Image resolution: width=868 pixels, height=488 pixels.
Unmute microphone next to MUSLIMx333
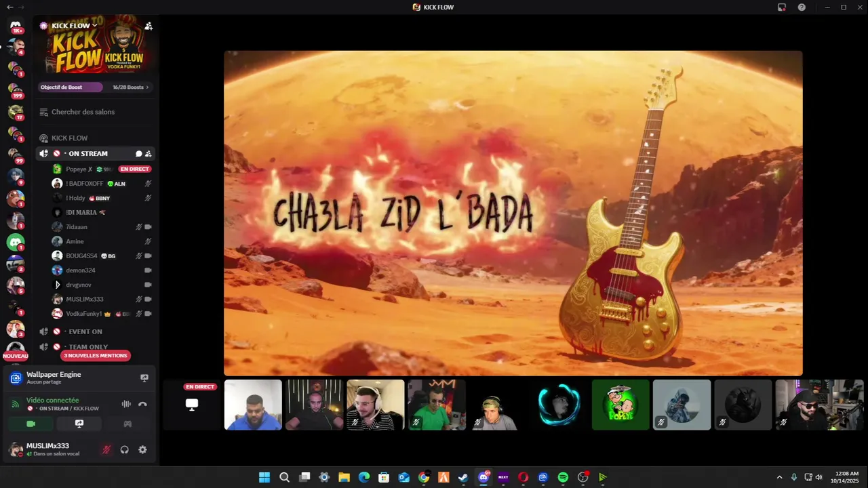106,449
